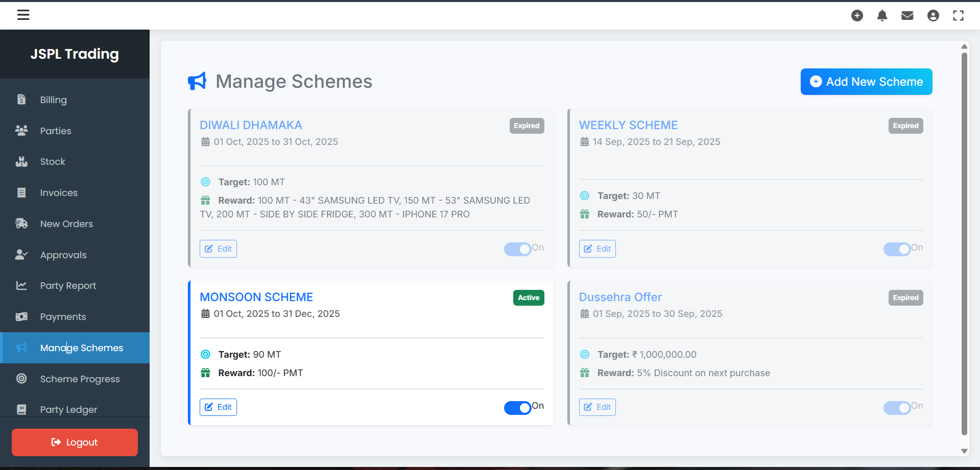This screenshot has height=470, width=980.
Task: Go to Party Report page
Action: [x=68, y=286]
